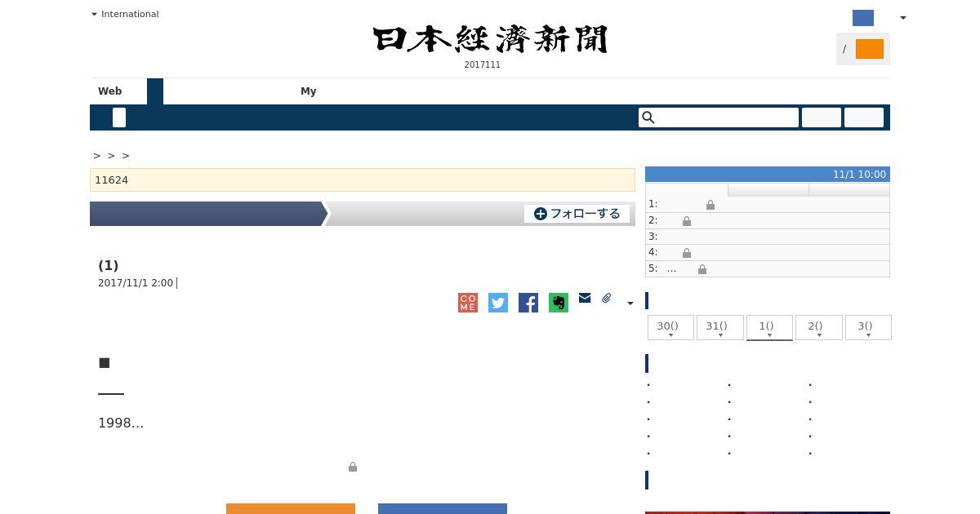The height and width of the screenshot is (514, 980).
Task: Click orange button at page bottom
Action: (x=291, y=509)
